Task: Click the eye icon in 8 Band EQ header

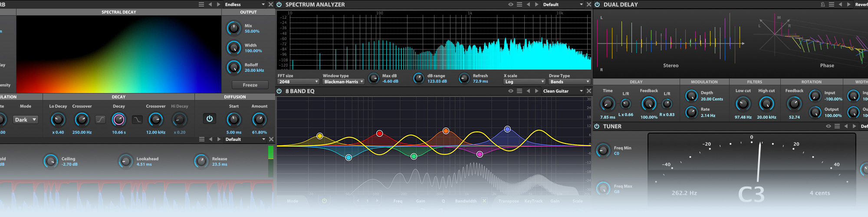Action: 511,91
